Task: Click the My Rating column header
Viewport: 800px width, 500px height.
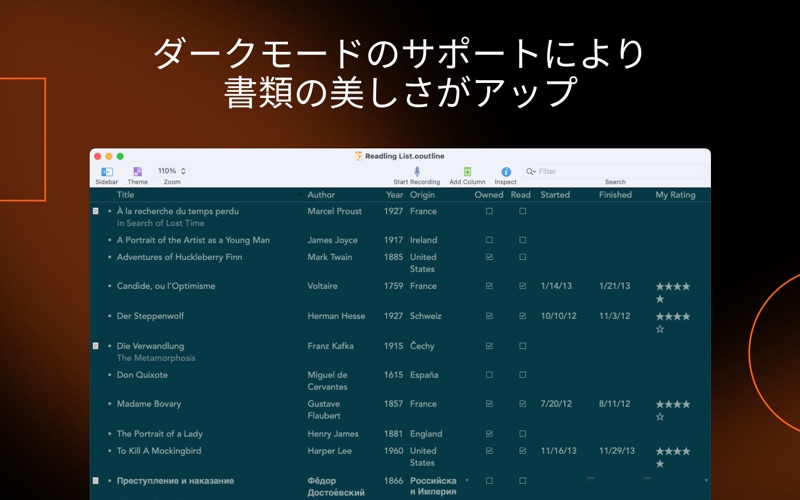Action: [x=676, y=195]
